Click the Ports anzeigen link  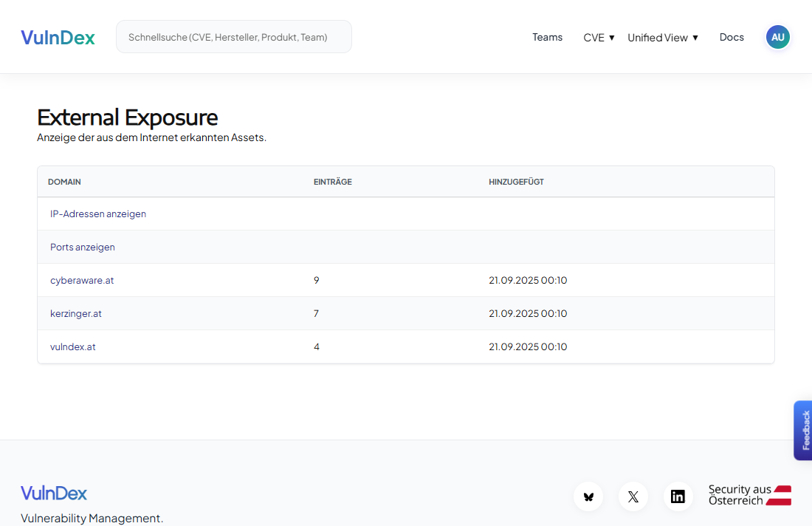[83, 247]
